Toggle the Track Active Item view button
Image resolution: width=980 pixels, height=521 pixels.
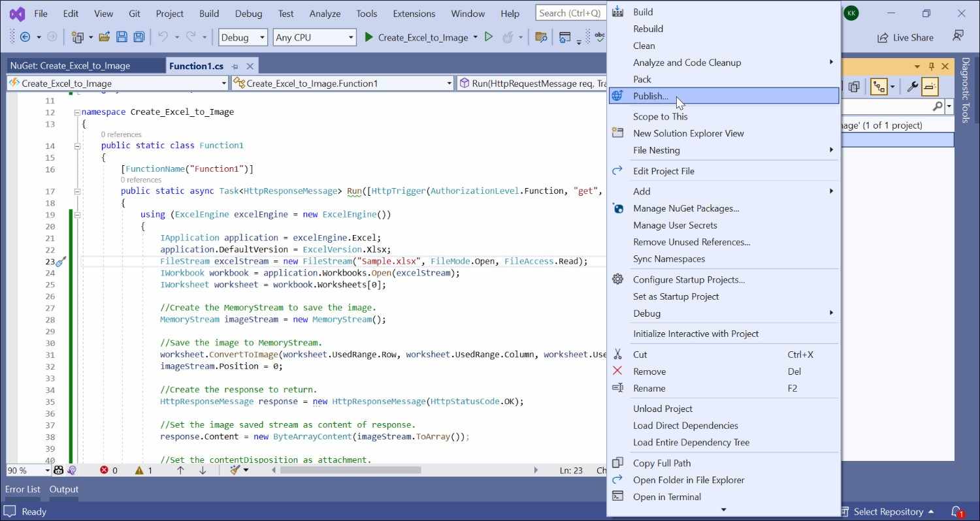pyautogui.click(x=880, y=86)
